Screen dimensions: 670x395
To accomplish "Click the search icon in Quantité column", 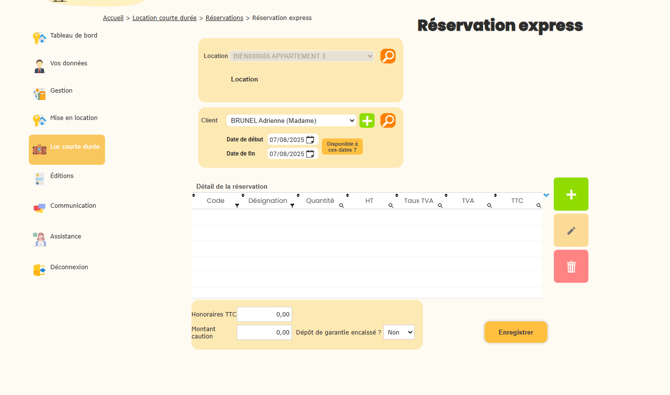I will tap(341, 206).
